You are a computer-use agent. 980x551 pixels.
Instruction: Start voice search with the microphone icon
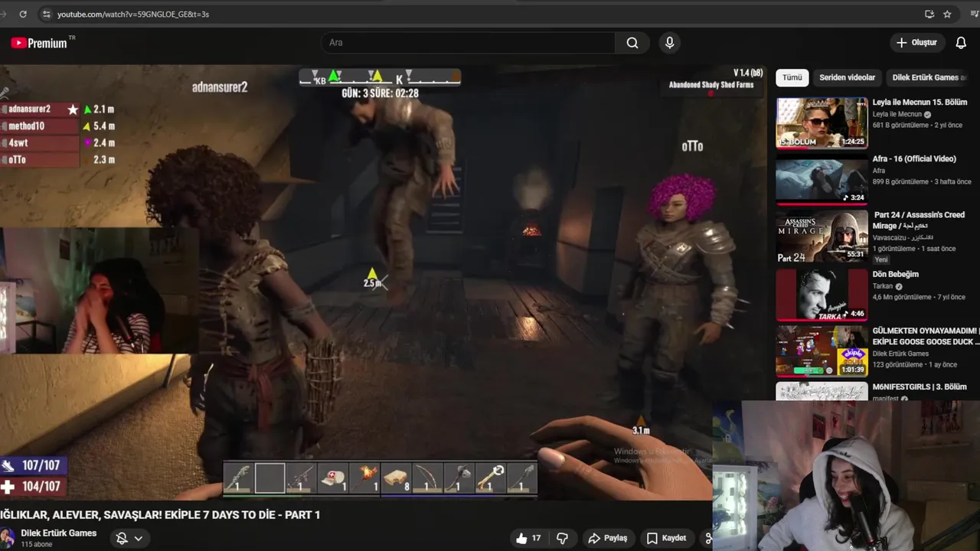tap(670, 43)
